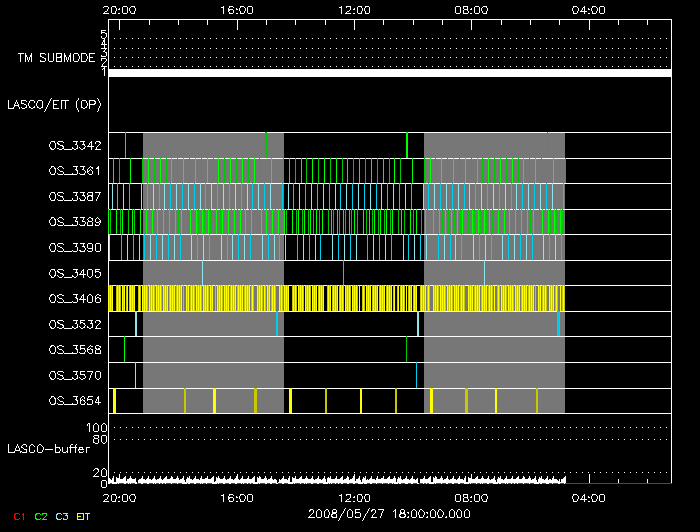The width and height of the screenshot is (700, 532).
Task: Click the 2008/05/27 18:00:00.000 date label
Action: tap(387, 515)
